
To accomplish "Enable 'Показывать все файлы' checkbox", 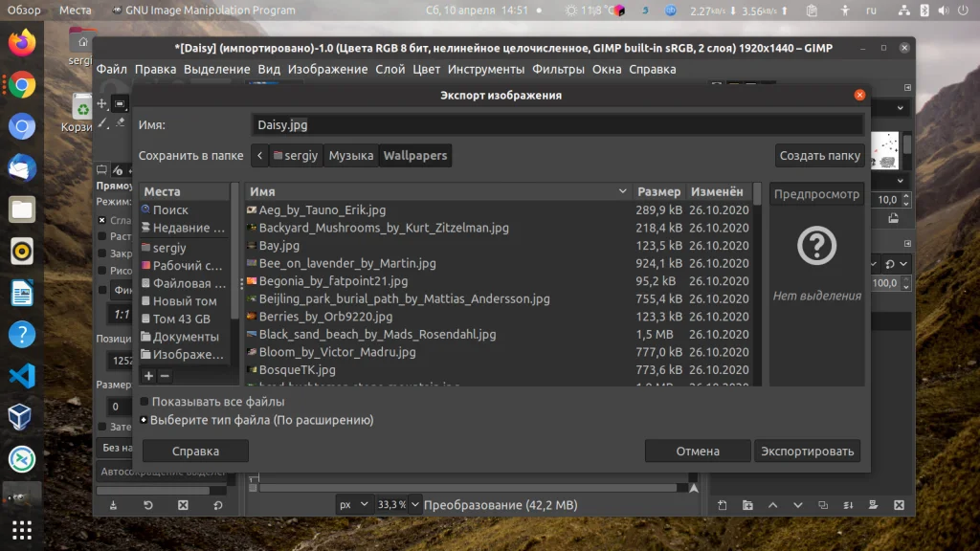I will tap(145, 402).
